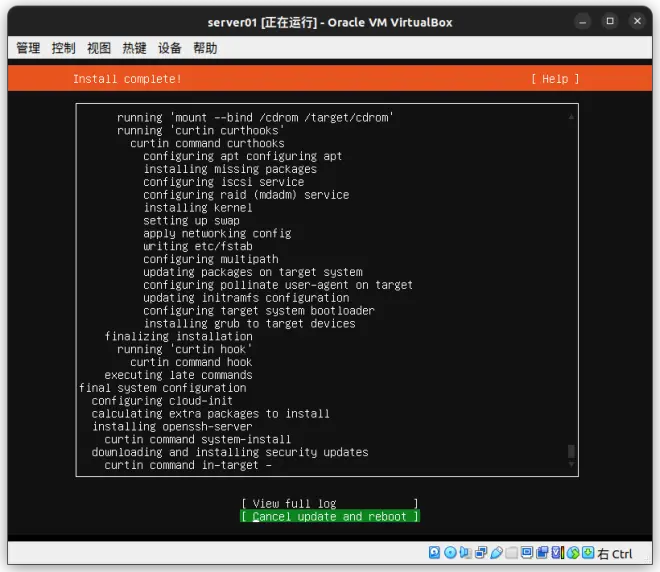This screenshot has height=572, width=660.
Task: Open the 设备 menu
Action: pos(170,48)
